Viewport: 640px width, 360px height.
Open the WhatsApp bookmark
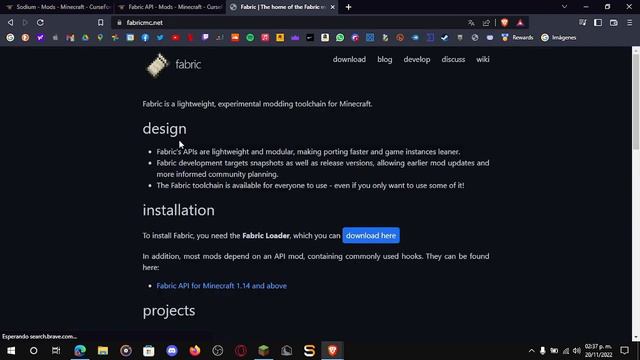(340, 38)
